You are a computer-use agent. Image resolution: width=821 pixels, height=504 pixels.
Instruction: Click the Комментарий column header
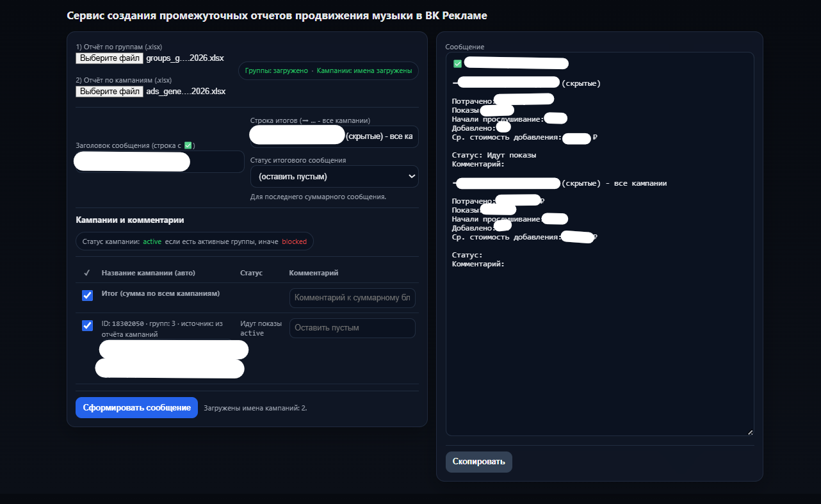point(314,273)
